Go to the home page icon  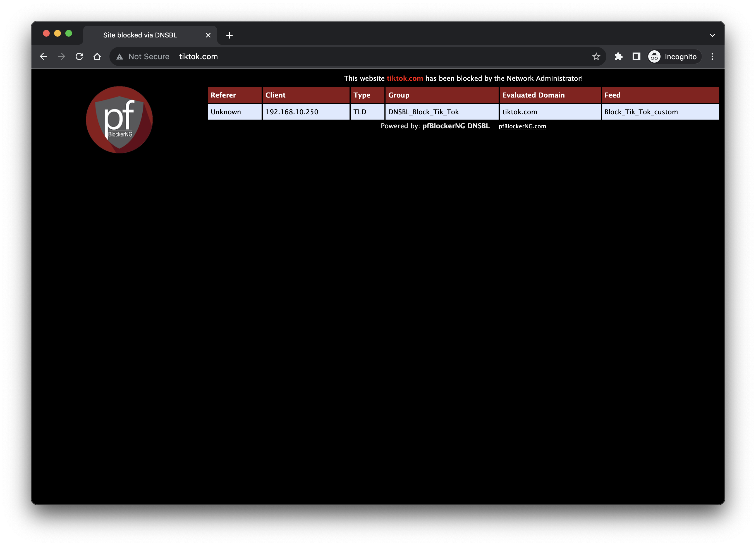97,56
